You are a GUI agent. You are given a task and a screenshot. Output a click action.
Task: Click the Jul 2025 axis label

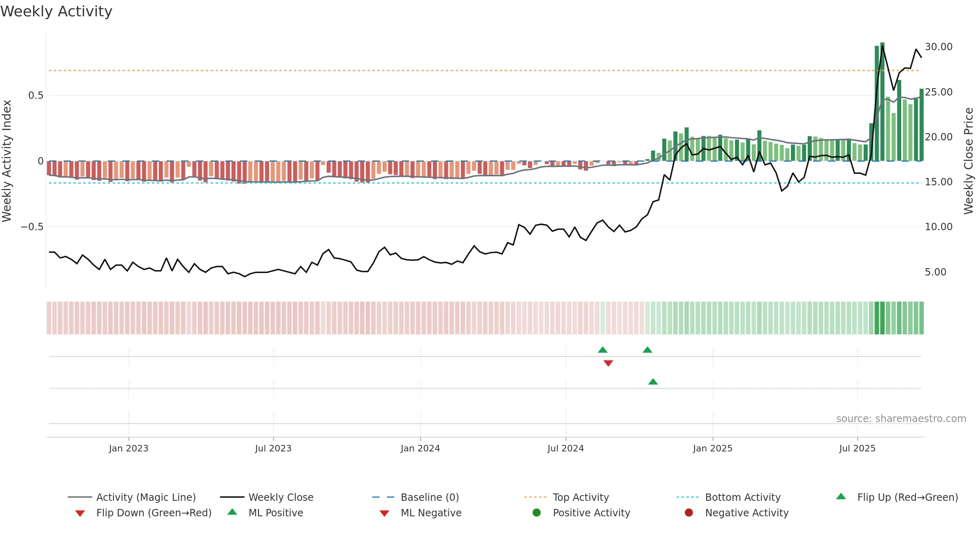(x=857, y=448)
